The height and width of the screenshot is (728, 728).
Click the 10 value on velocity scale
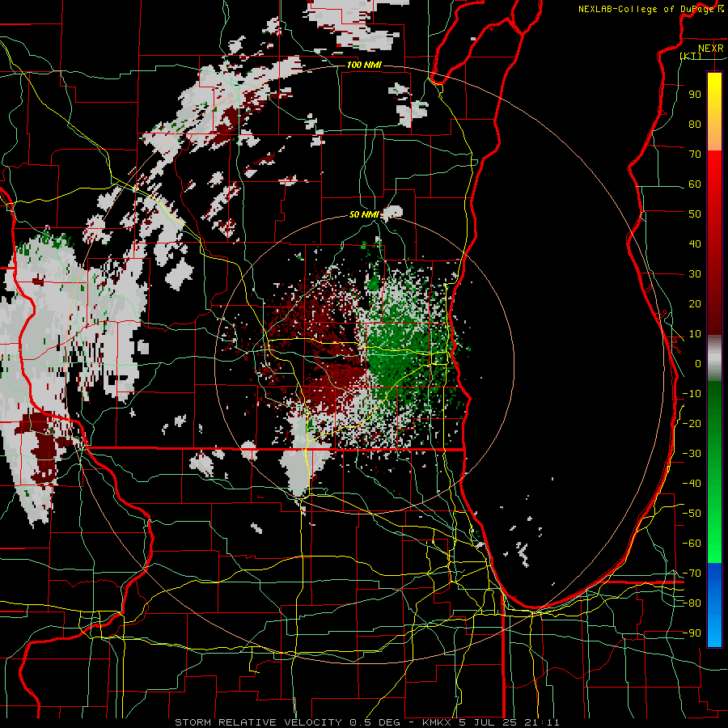coord(695,334)
